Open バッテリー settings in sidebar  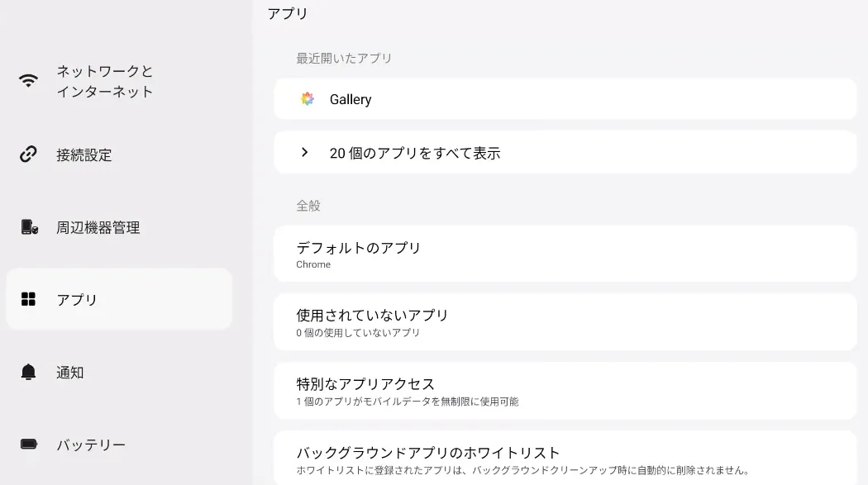click(x=91, y=445)
